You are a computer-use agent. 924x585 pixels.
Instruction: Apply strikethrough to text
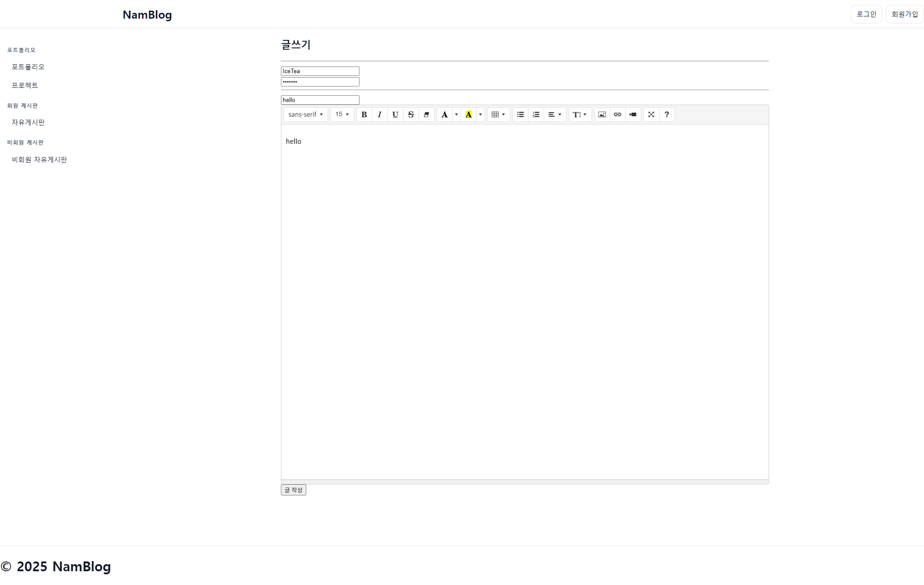[411, 114]
